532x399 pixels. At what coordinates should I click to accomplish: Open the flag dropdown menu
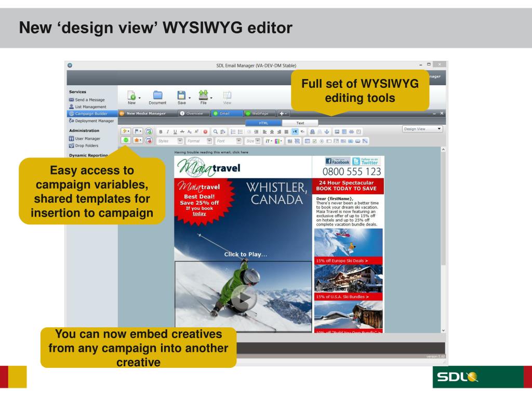137,131
